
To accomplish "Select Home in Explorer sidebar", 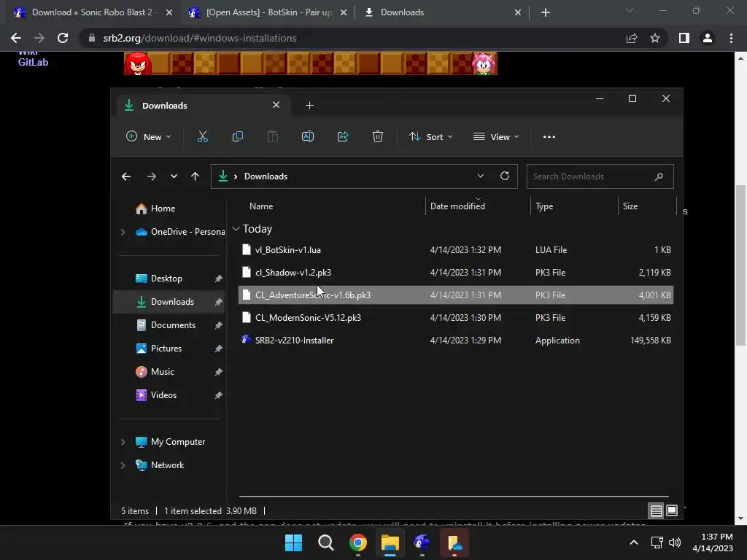I will point(163,209).
